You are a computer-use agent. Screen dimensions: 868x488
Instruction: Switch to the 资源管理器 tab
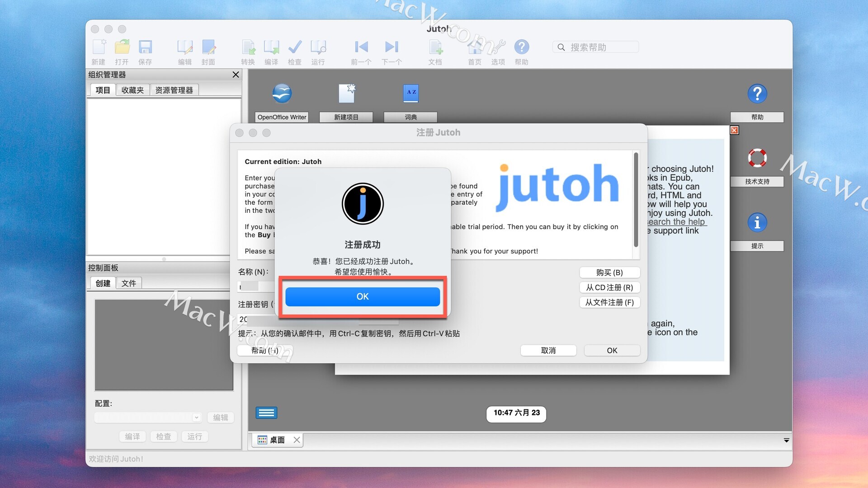point(174,90)
